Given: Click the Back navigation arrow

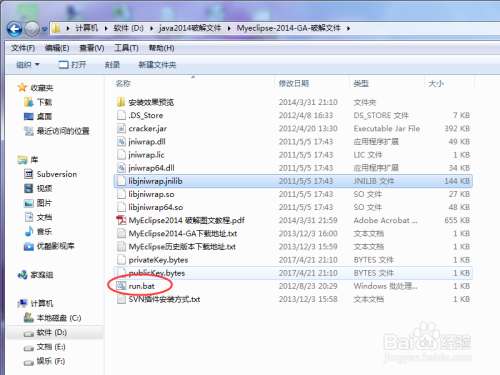Looking at the screenshot, I should [15, 29].
